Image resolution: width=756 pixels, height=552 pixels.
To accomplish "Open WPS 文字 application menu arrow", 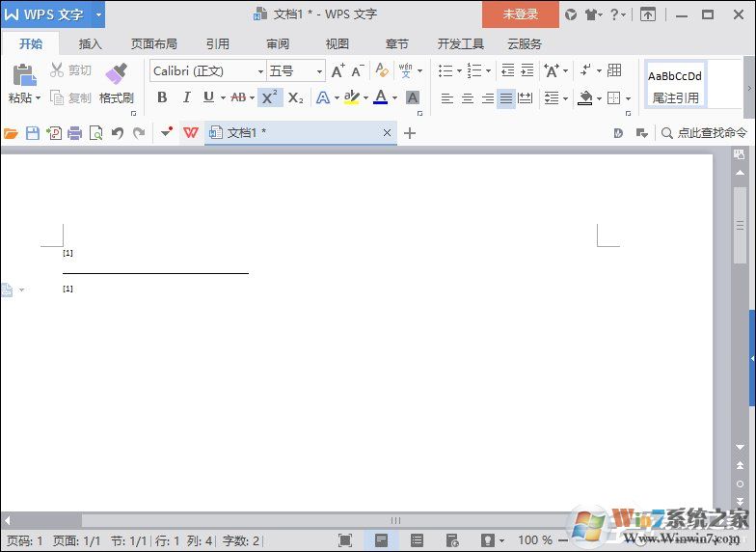I will (98, 14).
